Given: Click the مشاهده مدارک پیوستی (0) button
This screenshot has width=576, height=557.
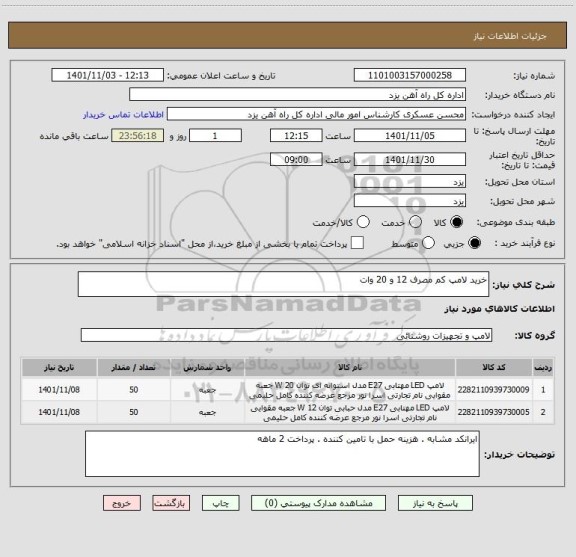Looking at the screenshot, I should (x=318, y=503).
